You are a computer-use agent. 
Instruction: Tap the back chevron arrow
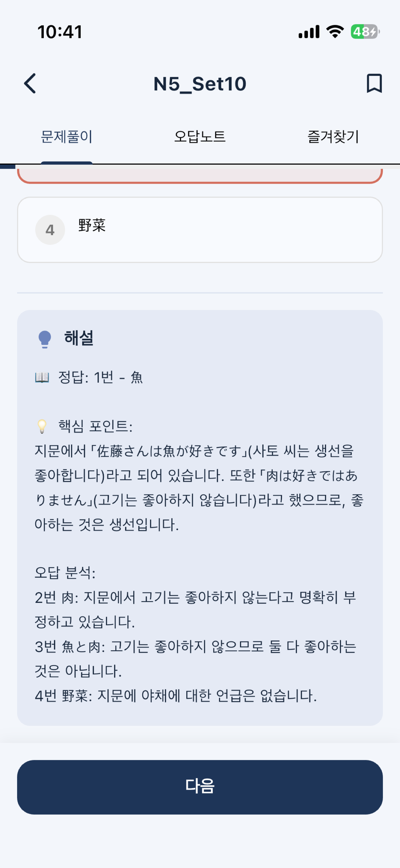30,83
